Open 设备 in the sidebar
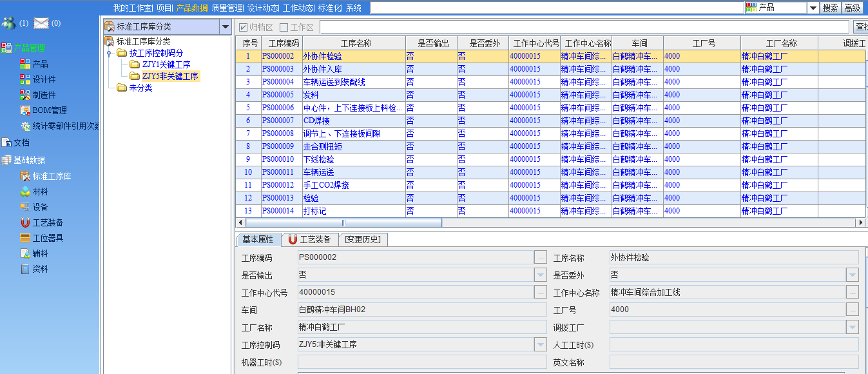The height and width of the screenshot is (374, 868). click(x=40, y=207)
